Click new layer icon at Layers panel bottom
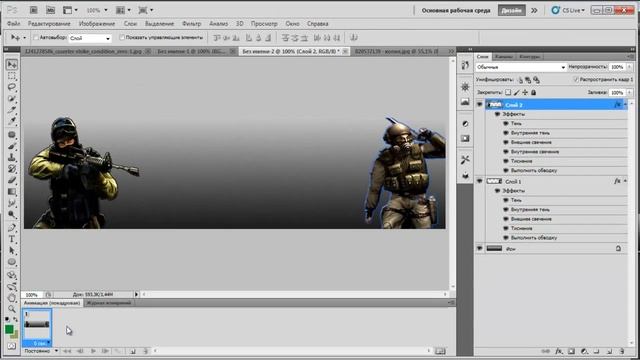The width and height of the screenshot is (640, 360). (609, 351)
